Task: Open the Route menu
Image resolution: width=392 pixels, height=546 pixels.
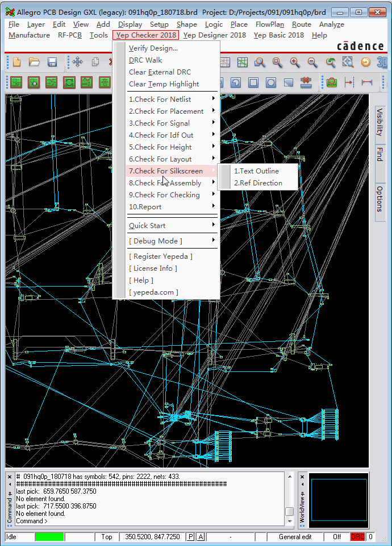Action: (x=301, y=24)
